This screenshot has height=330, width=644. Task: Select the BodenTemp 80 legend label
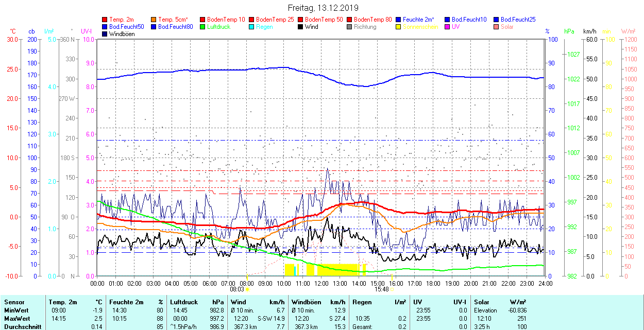[x=372, y=20]
